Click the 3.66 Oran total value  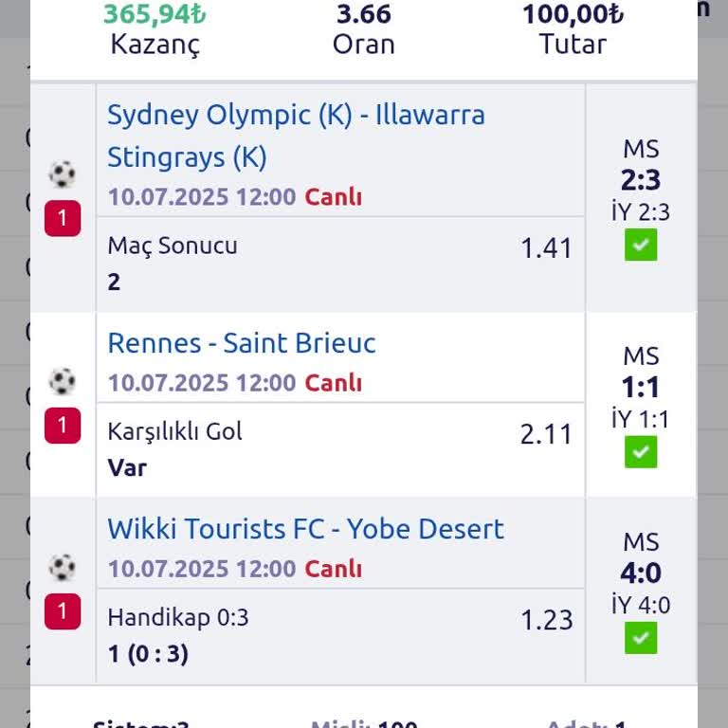click(x=363, y=14)
